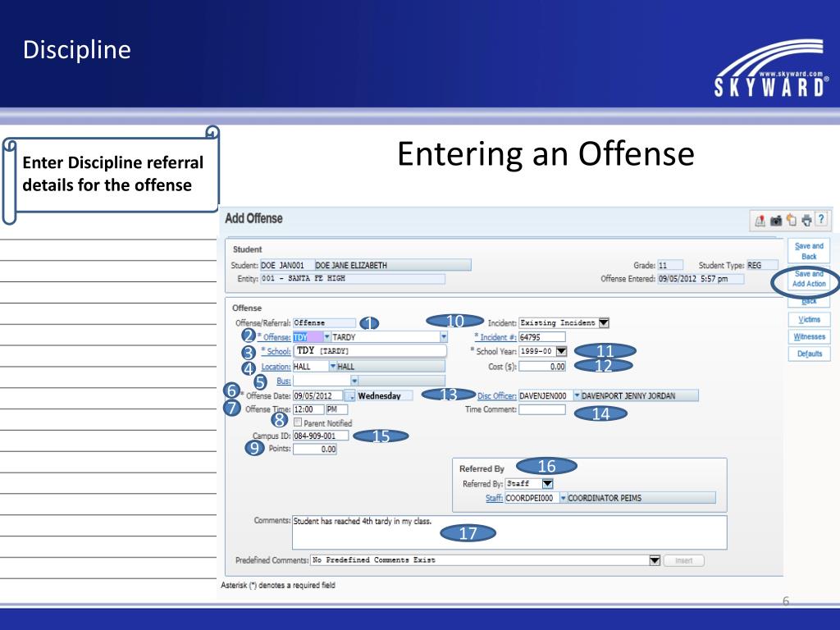Click the Offense Date field showing 09/05/2012
Screen dimensions: 840x630
[318, 396]
